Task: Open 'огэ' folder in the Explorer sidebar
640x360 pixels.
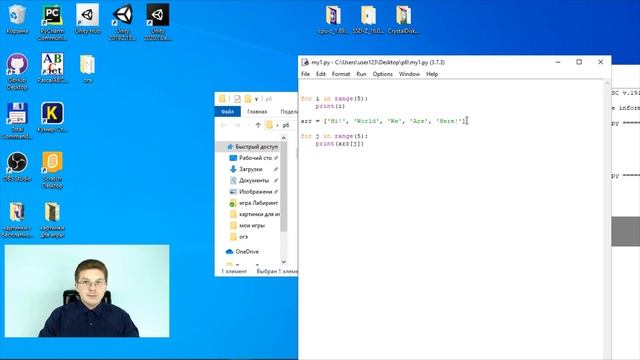Action: [x=239, y=237]
